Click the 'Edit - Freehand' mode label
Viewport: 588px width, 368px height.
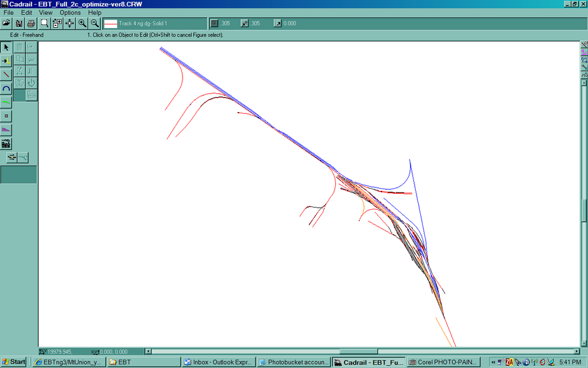(x=26, y=35)
